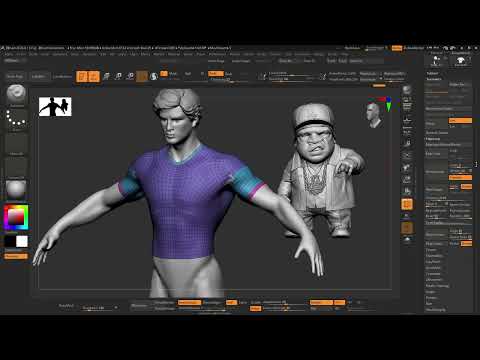The height and width of the screenshot is (360, 480).
Task: Choose the Scale transform icon
Action: [118, 76]
